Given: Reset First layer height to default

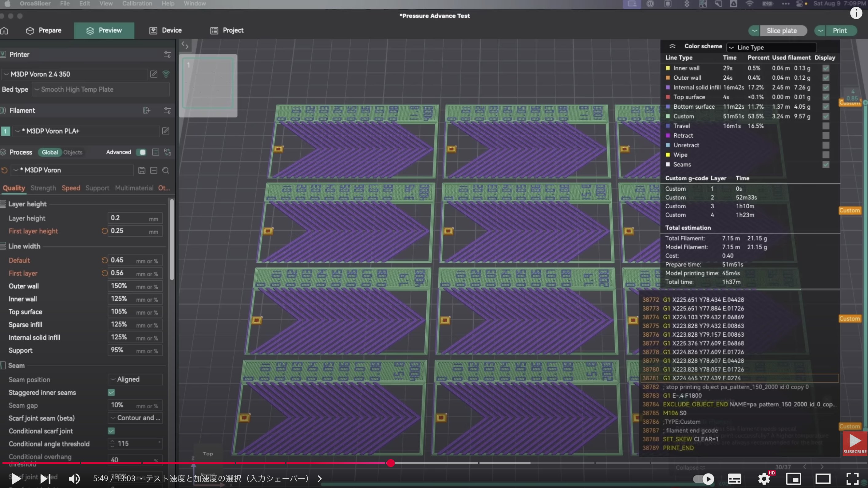Looking at the screenshot, I should [105, 231].
